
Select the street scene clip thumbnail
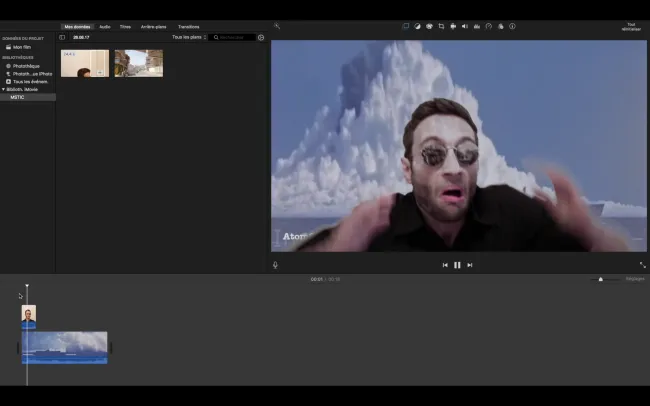click(139, 63)
